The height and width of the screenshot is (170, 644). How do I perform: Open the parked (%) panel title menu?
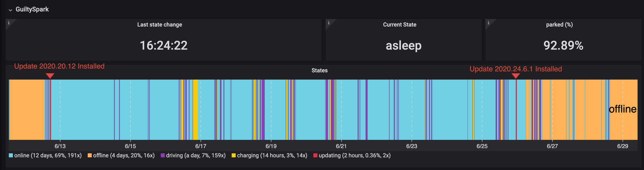(x=559, y=25)
